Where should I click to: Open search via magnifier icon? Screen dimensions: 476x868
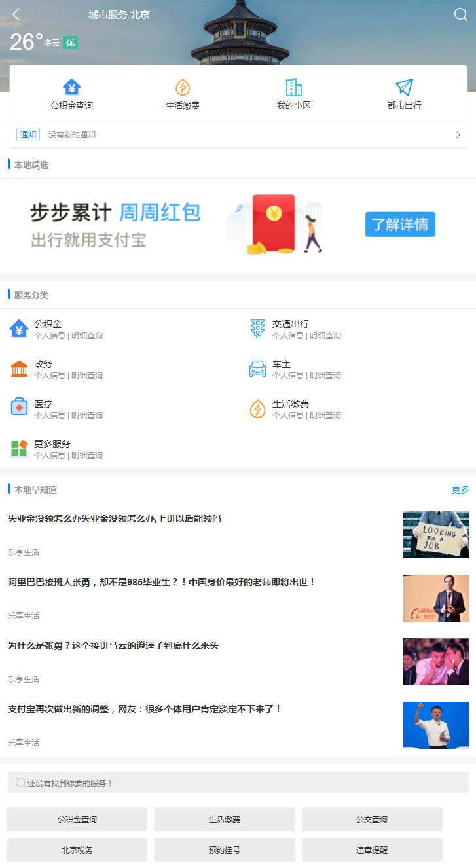[x=461, y=14]
